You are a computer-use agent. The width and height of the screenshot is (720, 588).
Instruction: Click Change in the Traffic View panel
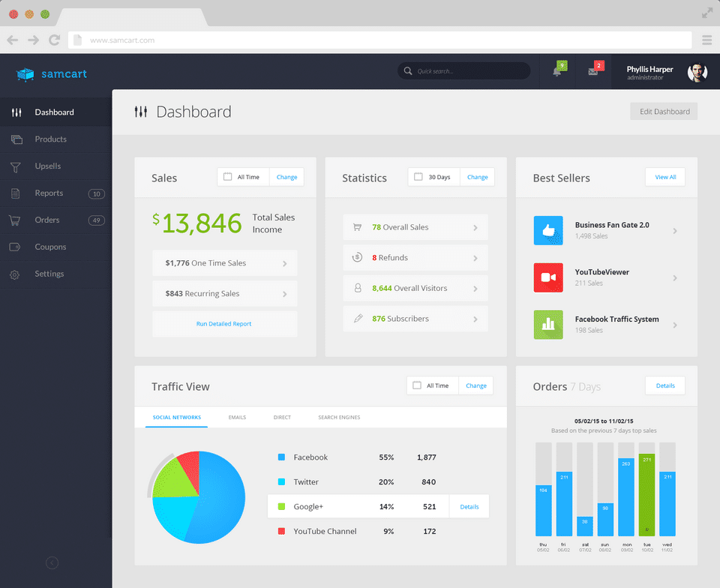(475, 385)
